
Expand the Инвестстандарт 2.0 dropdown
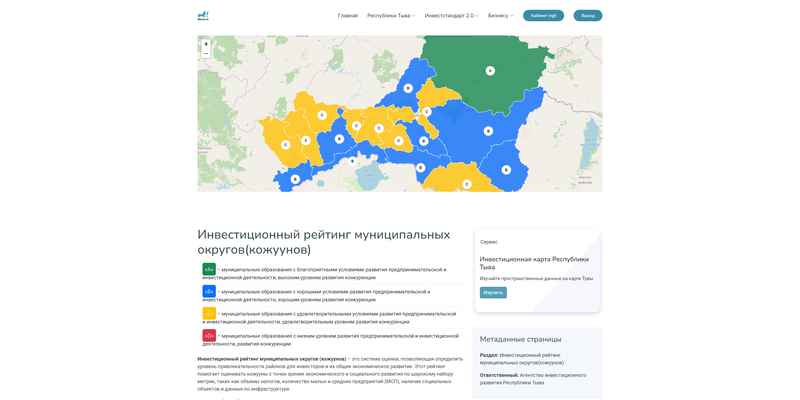click(x=451, y=16)
